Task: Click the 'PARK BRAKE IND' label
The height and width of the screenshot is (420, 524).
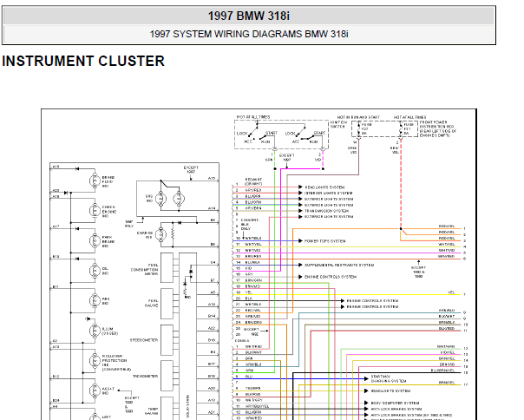Action: coord(108,241)
